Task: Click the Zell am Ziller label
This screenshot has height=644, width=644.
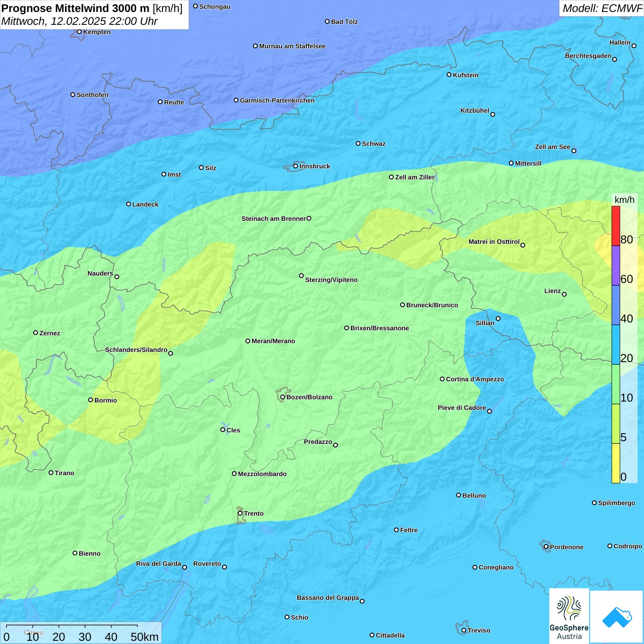Action: [x=414, y=177]
